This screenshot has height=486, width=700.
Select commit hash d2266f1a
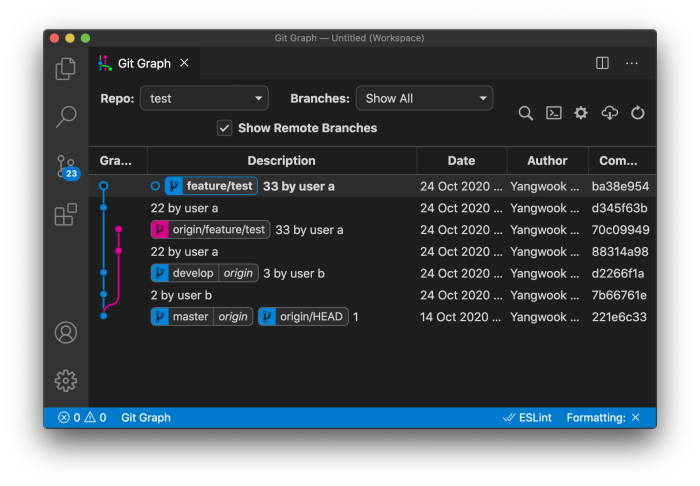pos(618,273)
